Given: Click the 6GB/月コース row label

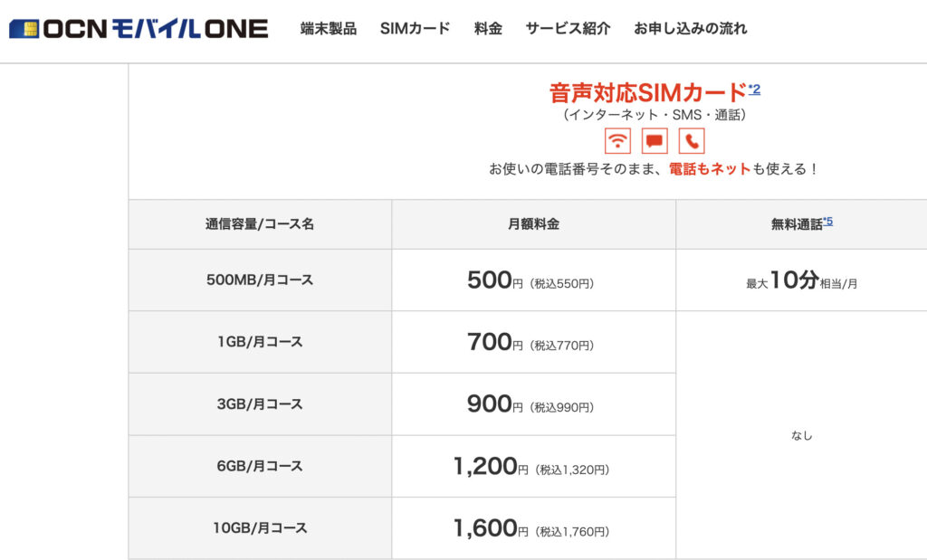Looking at the screenshot, I should [260, 466].
